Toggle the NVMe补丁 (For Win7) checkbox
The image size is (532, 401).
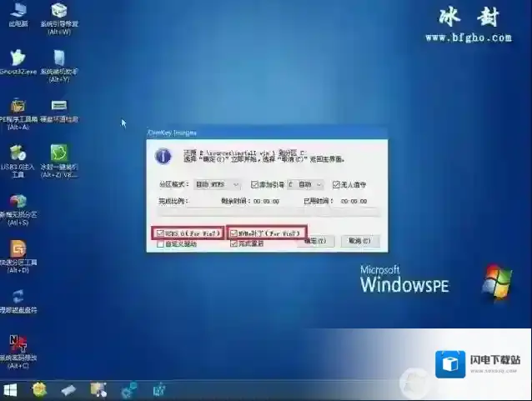[234, 233]
